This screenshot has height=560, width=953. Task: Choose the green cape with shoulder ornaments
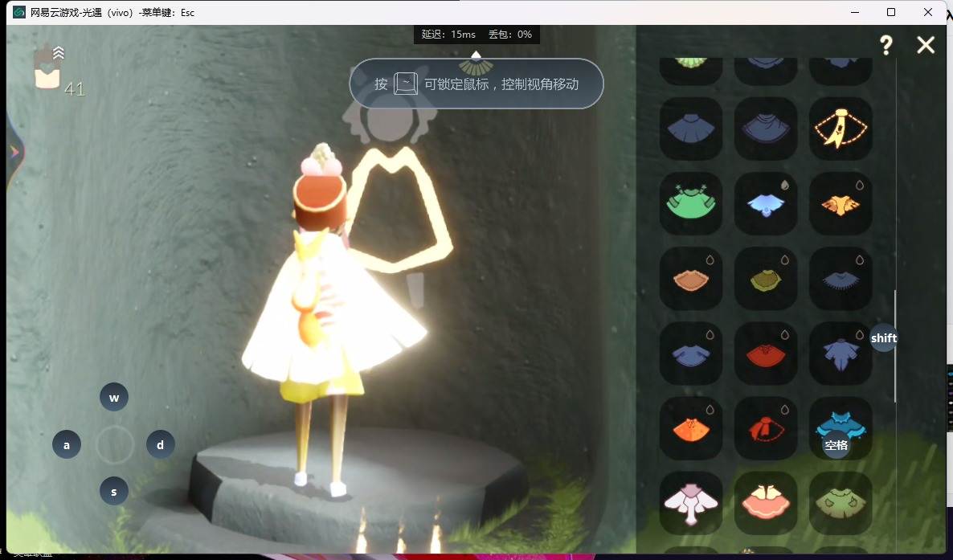click(x=691, y=203)
